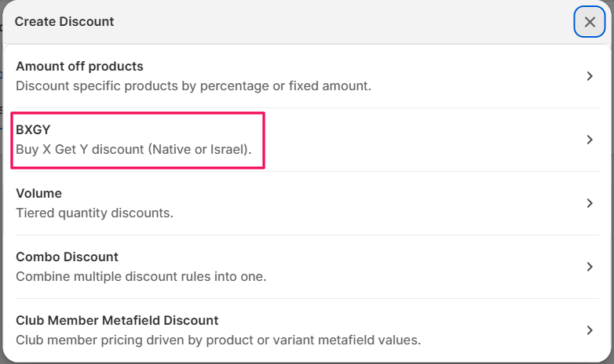Viewport: 614px width, 364px height.
Task: Click the Create Discount dialog title
Action: [64, 22]
